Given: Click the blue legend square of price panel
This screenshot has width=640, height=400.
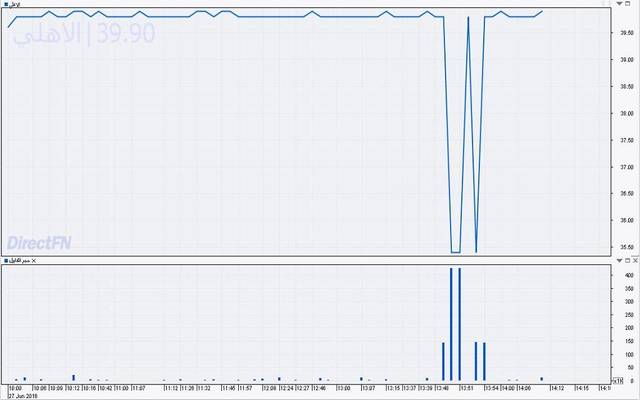Looking at the screenshot, I should [x=5, y=4].
